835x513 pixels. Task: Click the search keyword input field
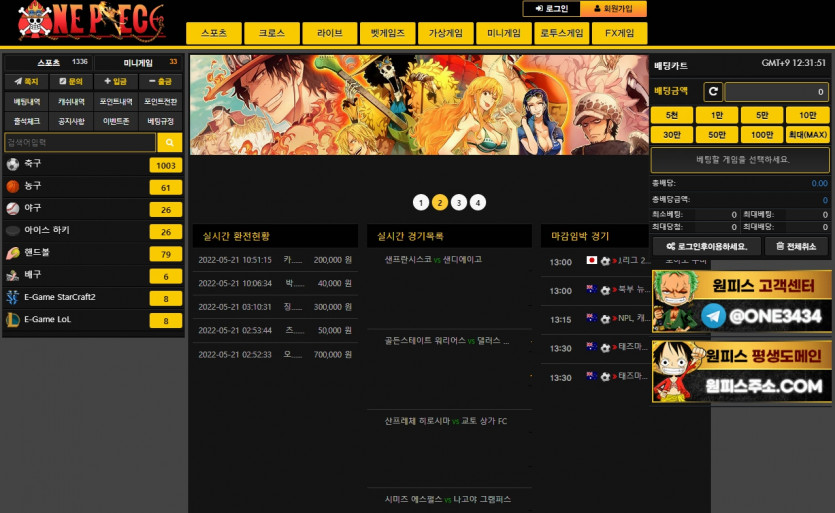pos(80,143)
